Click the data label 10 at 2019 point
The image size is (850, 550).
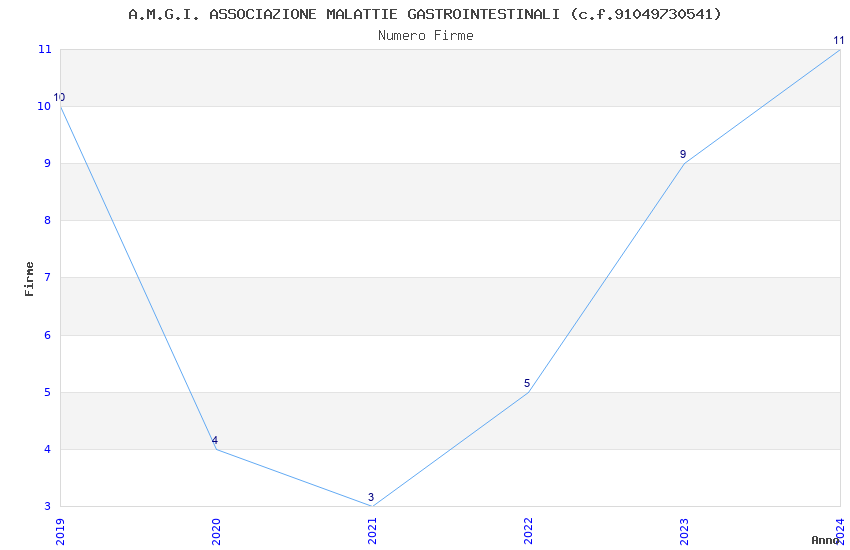tap(59, 98)
